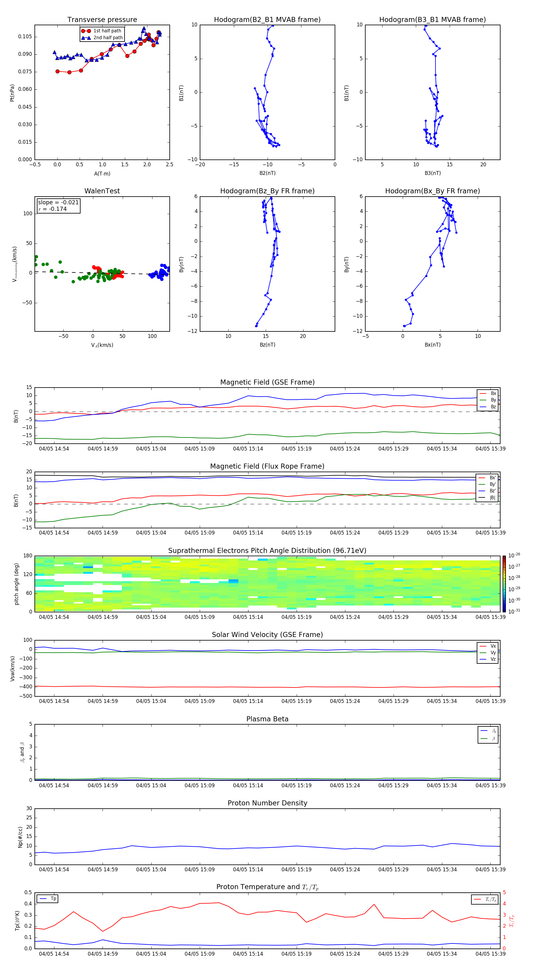Click the 'Hodogram(B2_B1 MVAB frame)' title
This screenshot has width=535, height=980.
(x=267, y=20)
